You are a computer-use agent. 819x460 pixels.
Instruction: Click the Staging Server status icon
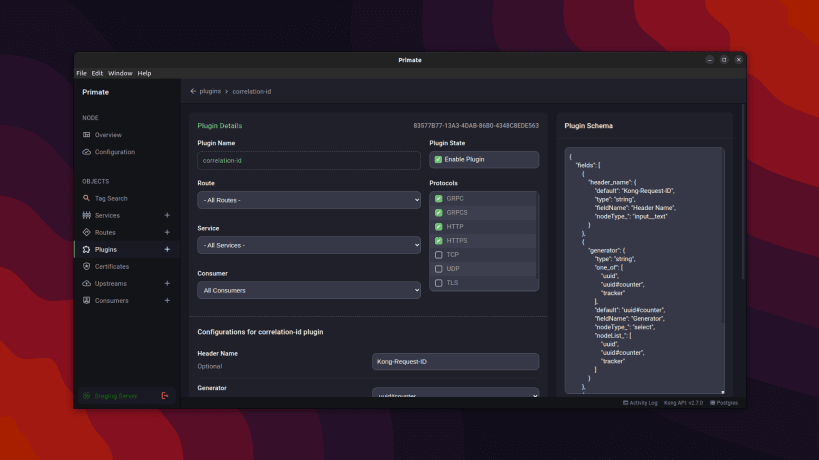point(87,396)
